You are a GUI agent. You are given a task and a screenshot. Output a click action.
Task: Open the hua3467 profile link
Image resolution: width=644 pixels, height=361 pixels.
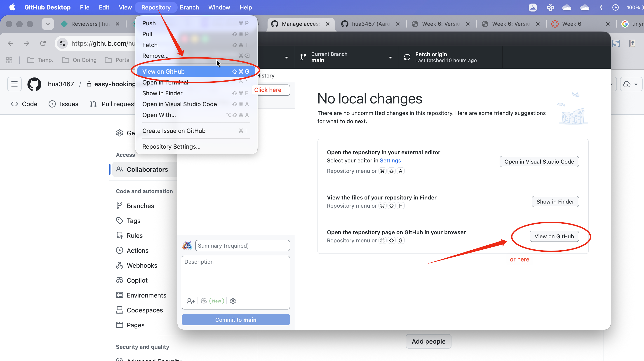[x=61, y=84]
